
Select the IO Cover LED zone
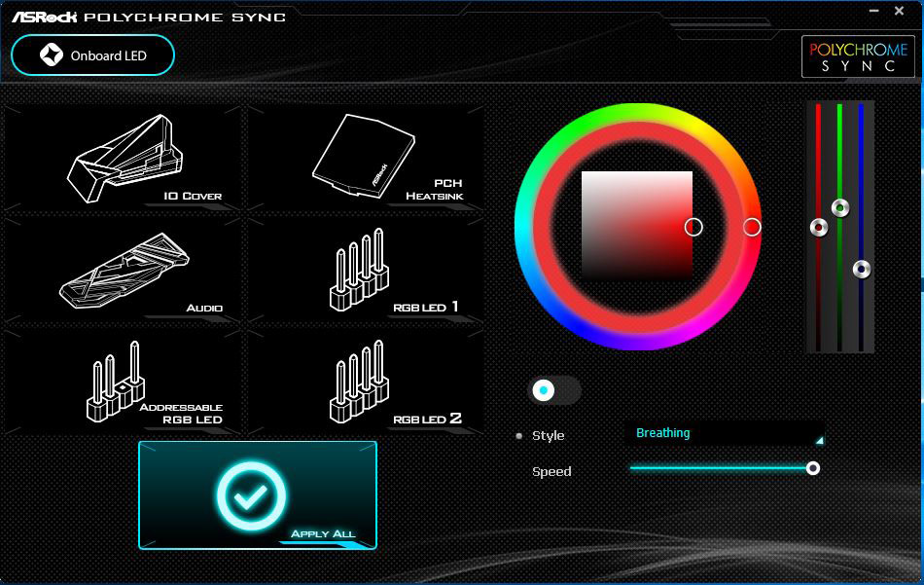pyautogui.click(x=123, y=158)
